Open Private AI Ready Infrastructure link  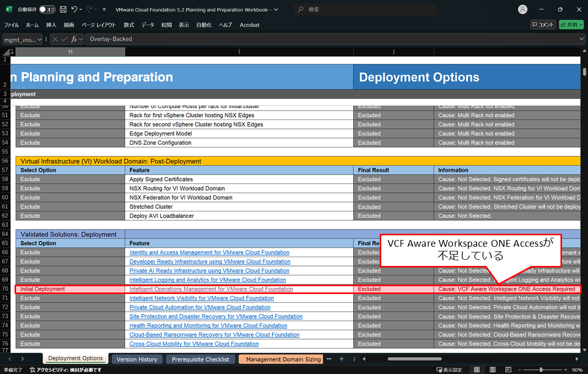(x=209, y=271)
